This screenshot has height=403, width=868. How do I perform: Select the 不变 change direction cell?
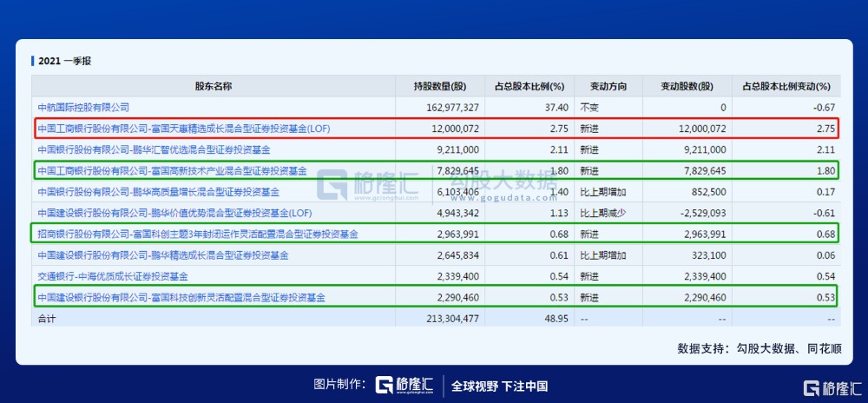coord(589,108)
